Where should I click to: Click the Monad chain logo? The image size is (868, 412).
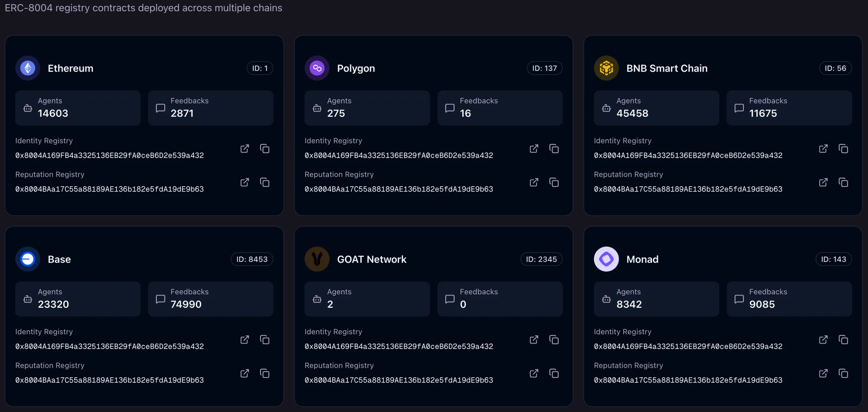pyautogui.click(x=606, y=259)
